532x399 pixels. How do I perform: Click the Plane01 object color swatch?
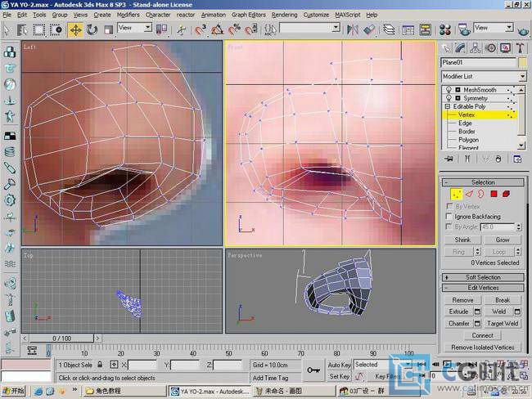coord(522,62)
